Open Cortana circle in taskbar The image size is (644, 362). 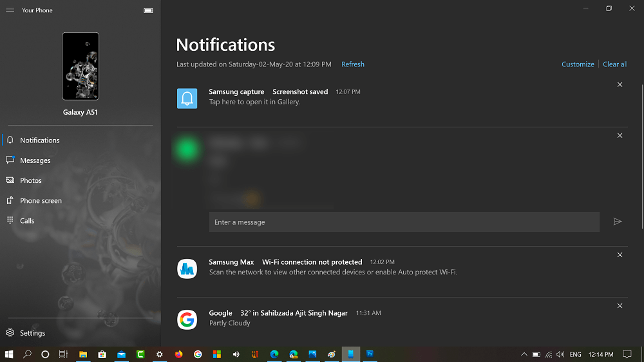[x=45, y=354]
